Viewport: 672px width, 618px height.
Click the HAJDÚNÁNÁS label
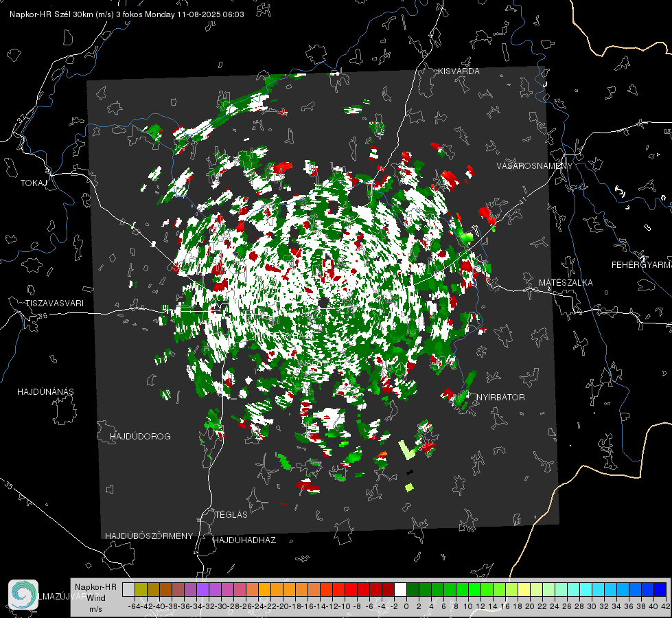[x=45, y=391]
